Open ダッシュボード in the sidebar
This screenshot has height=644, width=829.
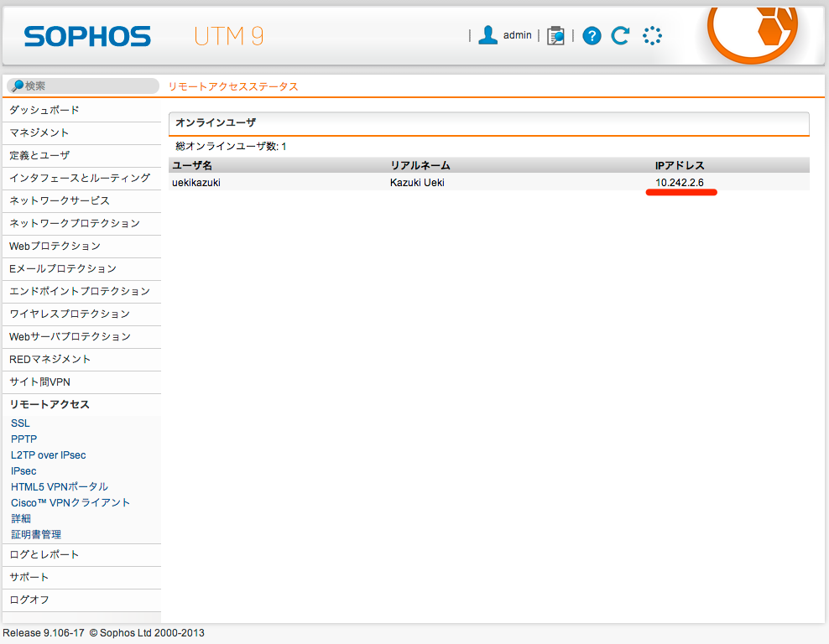click(82, 111)
